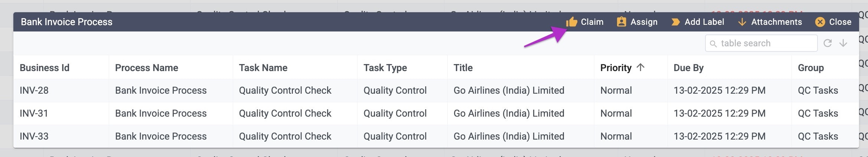Select the INV-31 row
The image size is (868, 157).
(436, 113)
